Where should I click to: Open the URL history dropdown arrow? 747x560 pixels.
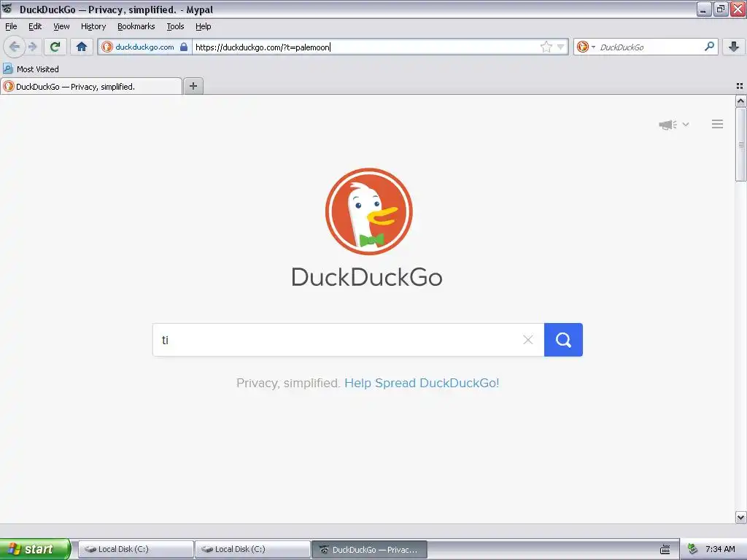click(x=561, y=47)
